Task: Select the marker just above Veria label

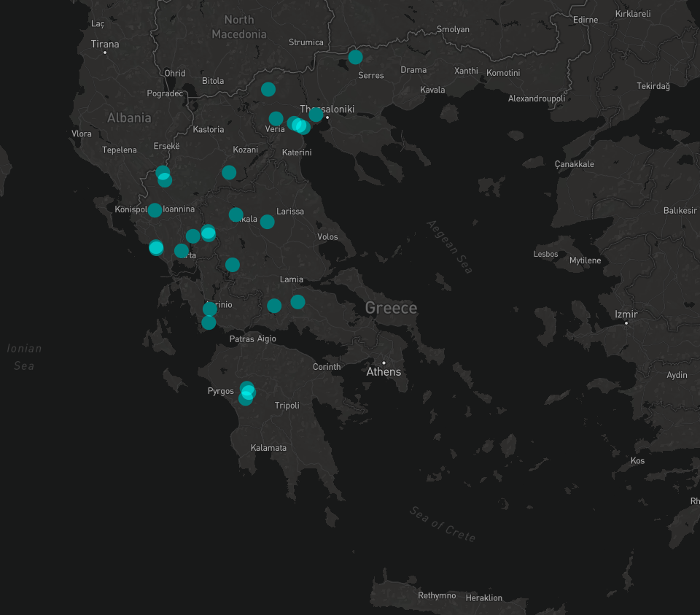Action: coord(276,118)
